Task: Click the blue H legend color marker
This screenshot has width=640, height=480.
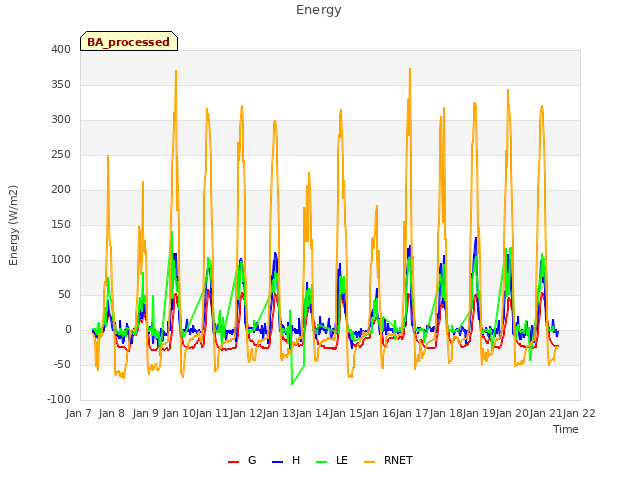Action: [x=278, y=462]
